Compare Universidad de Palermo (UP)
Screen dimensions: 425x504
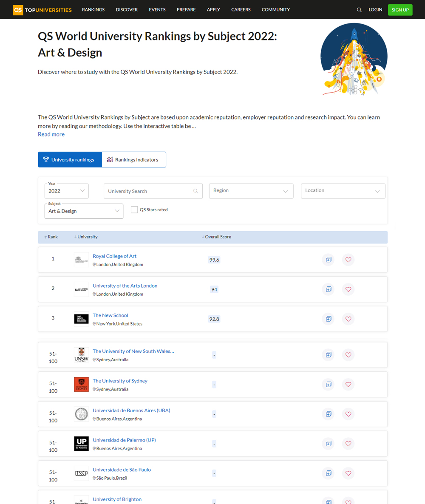[x=328, y=444]
